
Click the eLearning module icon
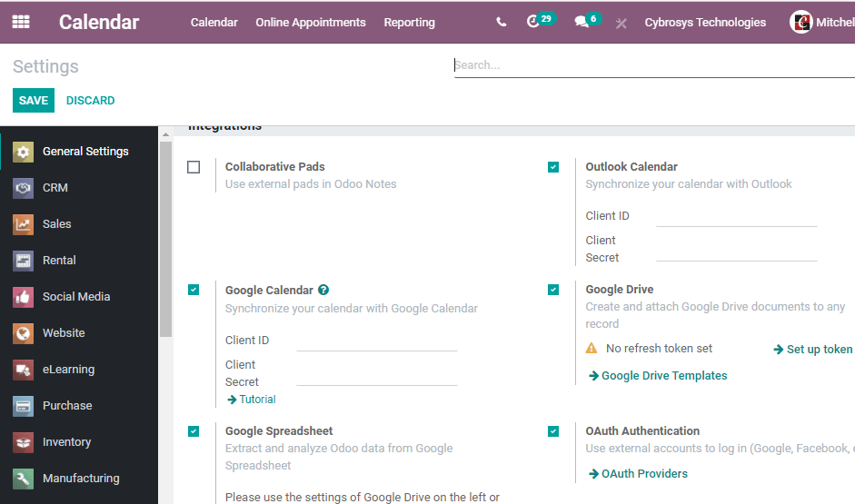point(23,370)
